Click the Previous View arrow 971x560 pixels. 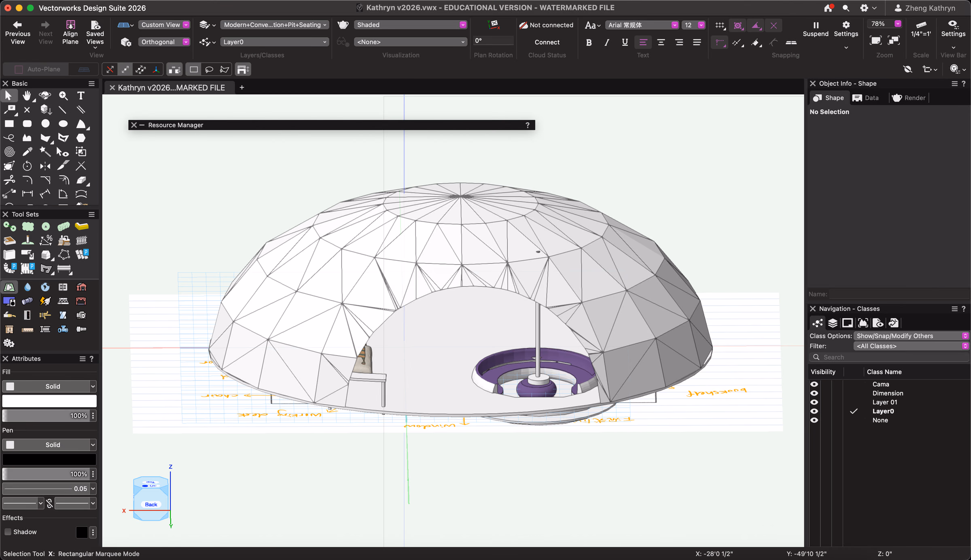pyautogui.click(x=17, y=33)
